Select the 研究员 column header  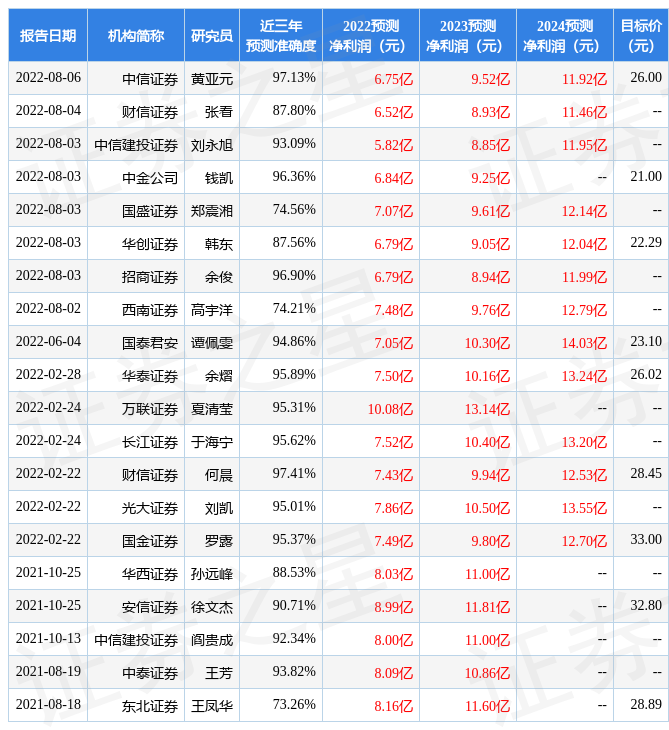pyautogui.click(x=212, y=35)
